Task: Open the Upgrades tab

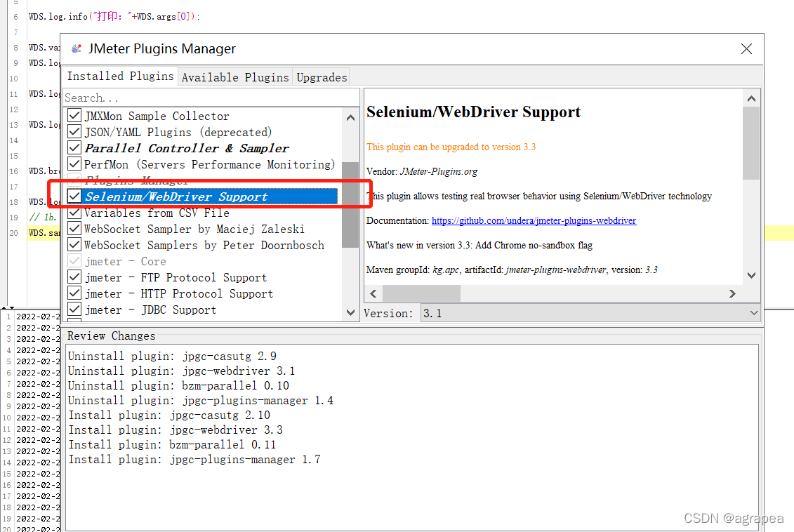Action: point(322,77)
